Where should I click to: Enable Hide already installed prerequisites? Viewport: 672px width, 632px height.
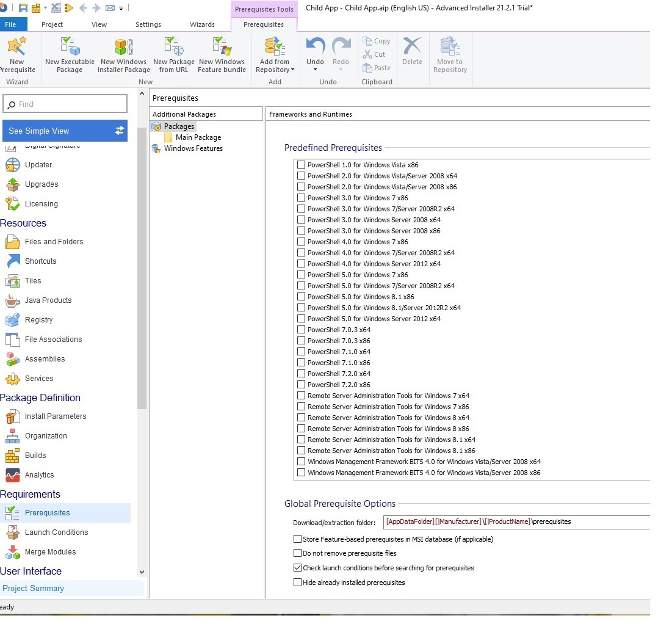297,583
